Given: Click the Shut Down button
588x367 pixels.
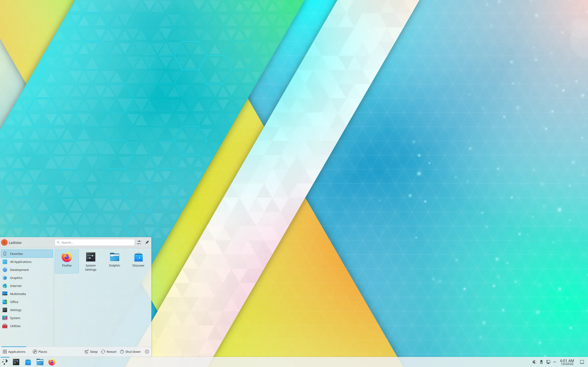Looking at the screenshot, I should tap(130, 351).
